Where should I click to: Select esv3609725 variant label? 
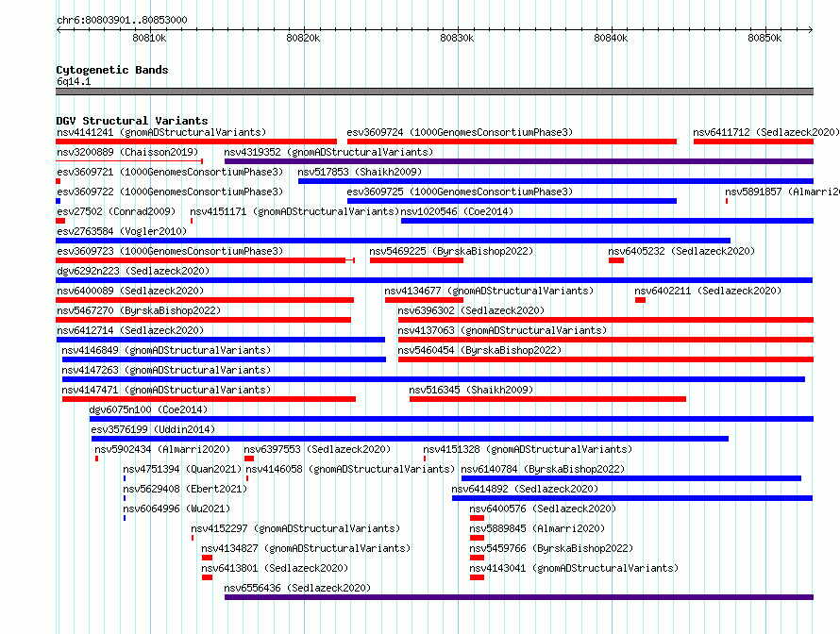460,192
